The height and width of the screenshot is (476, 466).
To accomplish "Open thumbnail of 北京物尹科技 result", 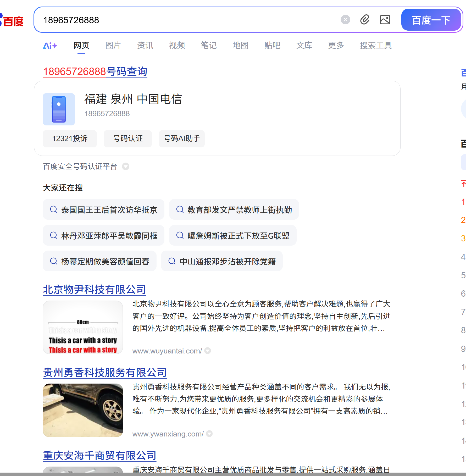I will [83, 327].
